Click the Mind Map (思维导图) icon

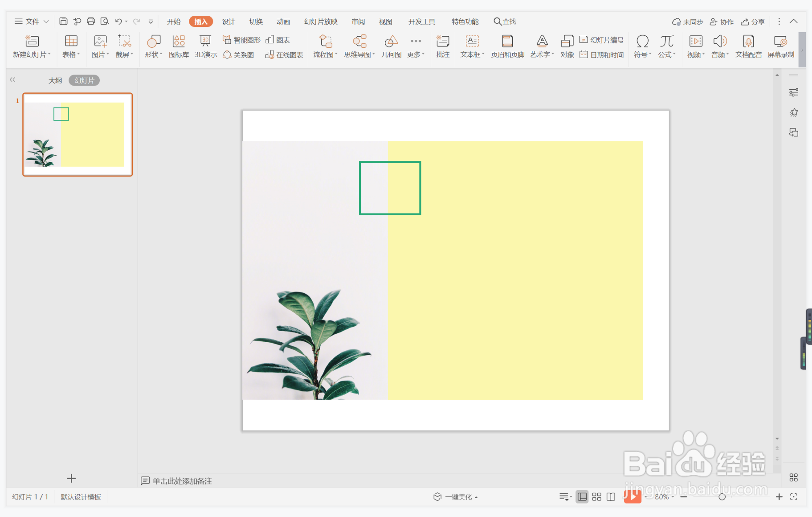tap(360, 41)
